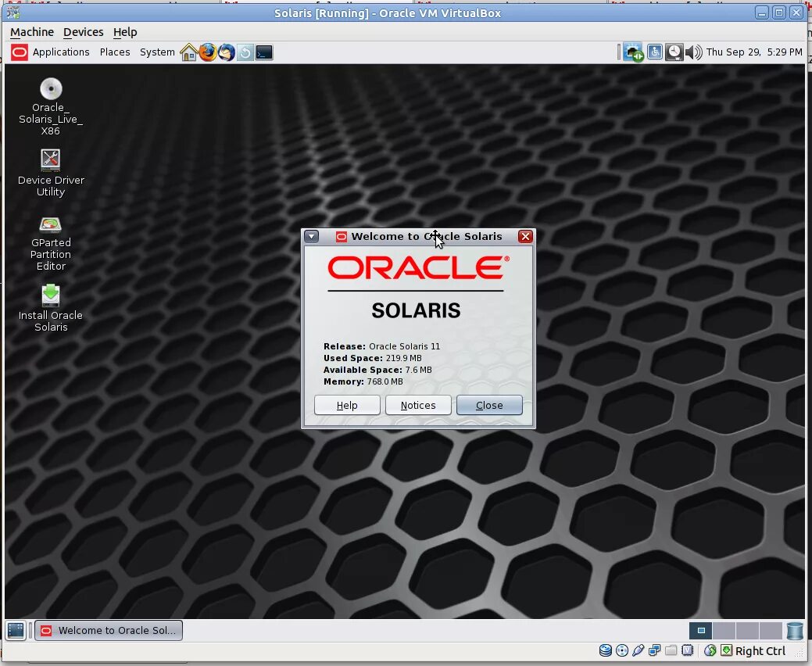Launch Firefox from the top panel
Viewport: 812px width, 666px height.
(208, 52)
